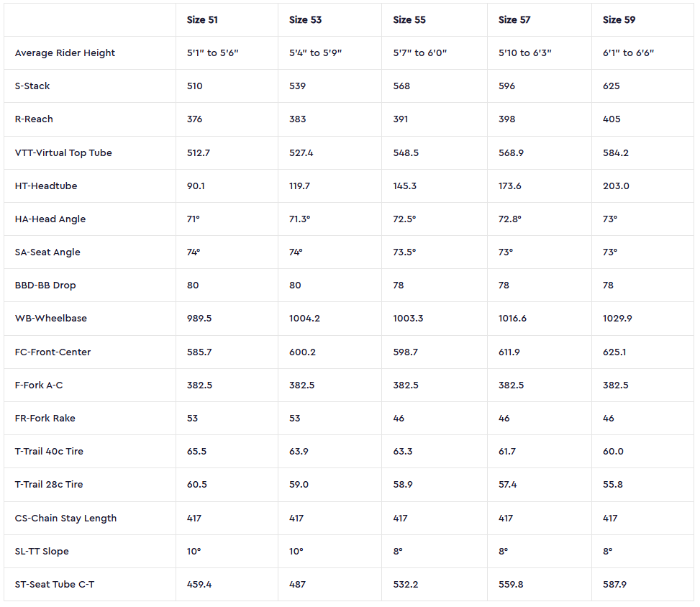Click the wheelbase value 1029.9
This screenshot has height=607, width=700.
click(x=617, y=318)
